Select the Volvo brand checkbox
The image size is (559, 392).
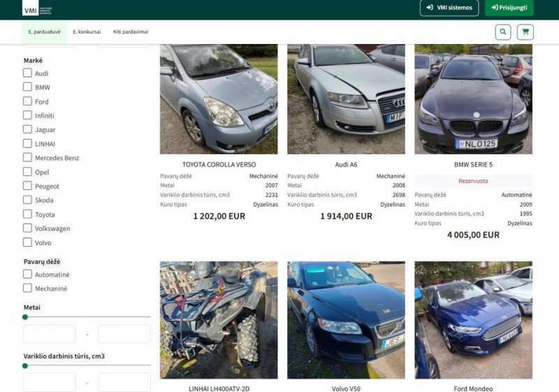(28, 242)
